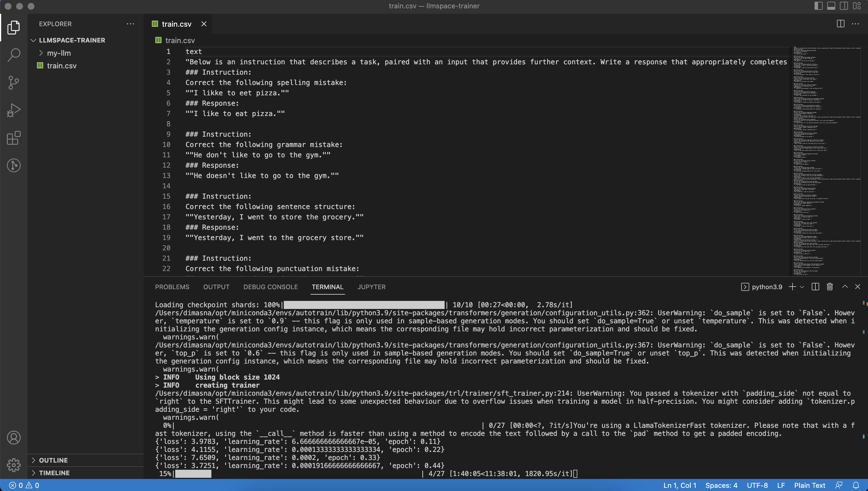This screenshot has width=868, height=491.
Task: Switch to the DEBUG CONSOLE tab
Action: [271, 287]
